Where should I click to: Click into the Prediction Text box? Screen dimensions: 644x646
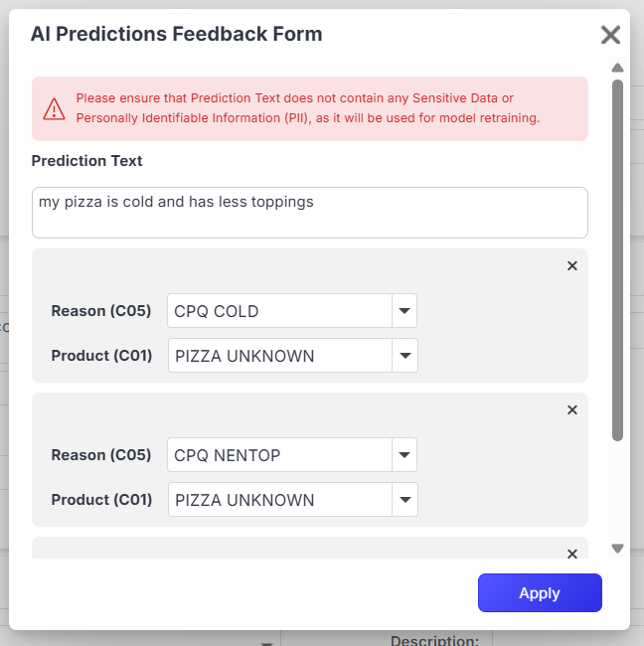[309, 213]
